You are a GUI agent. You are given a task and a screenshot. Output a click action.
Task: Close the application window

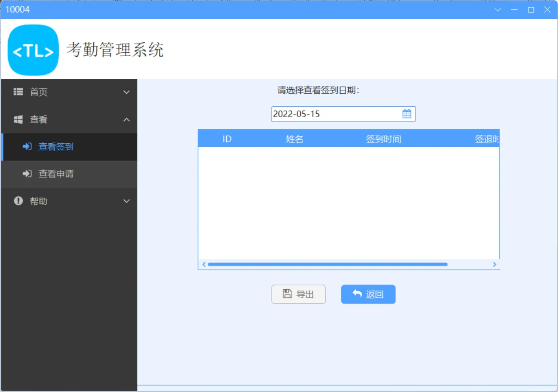(548, 10)
